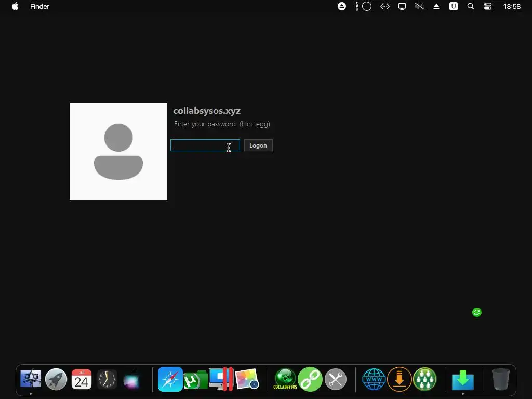Open the Preview photo icon
The height and width of the screenshot is (399, 532).
[x=247, y=379]
